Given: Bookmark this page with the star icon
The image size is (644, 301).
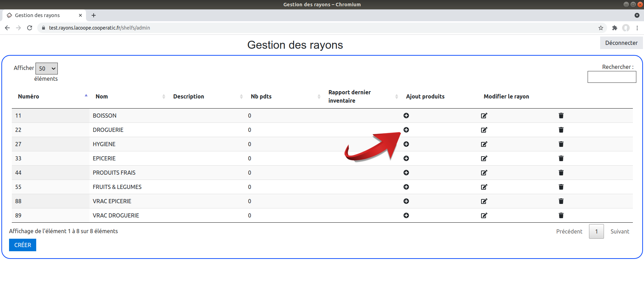Looking at the screenshot, I should pyautogui.click(x=600, y=28).
